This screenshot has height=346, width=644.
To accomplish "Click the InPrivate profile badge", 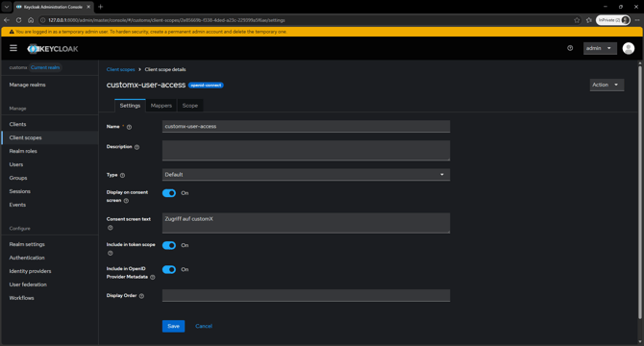I will pyautogui.click(x=613, y=20).
